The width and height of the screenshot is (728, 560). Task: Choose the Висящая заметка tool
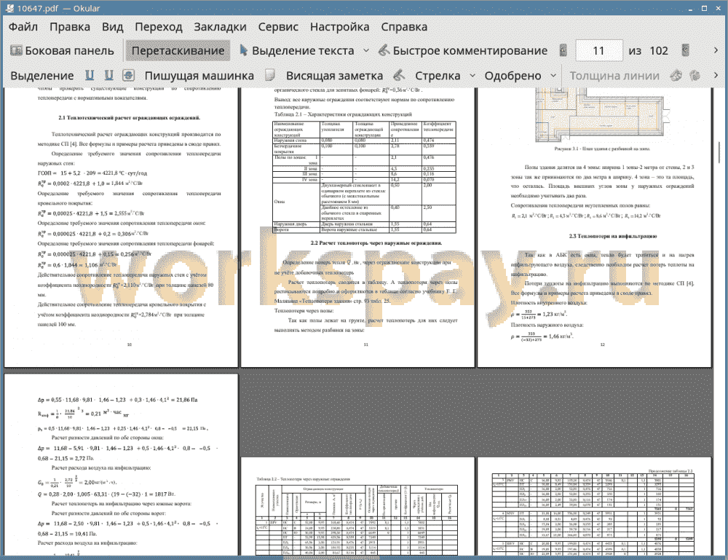(334, 76)
